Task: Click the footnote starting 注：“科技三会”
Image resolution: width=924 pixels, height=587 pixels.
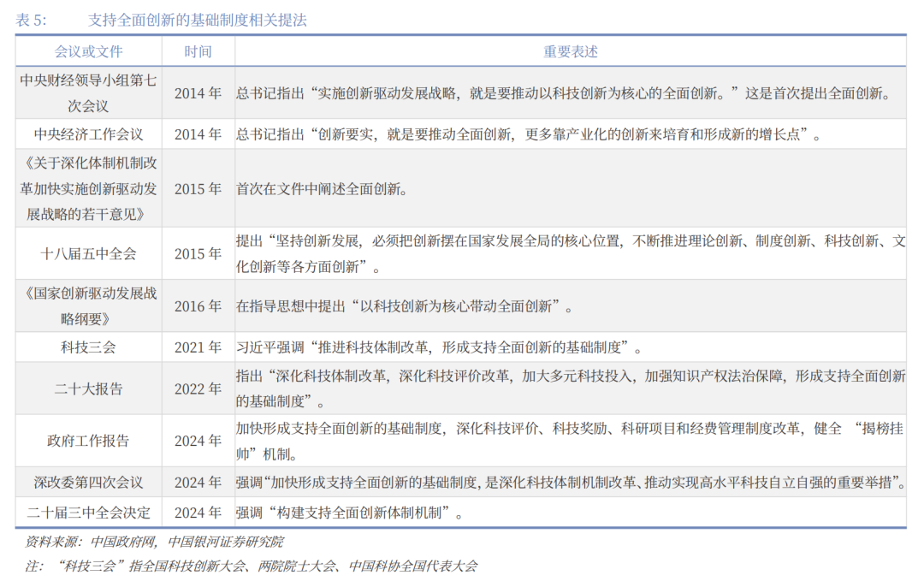Action: point(251,566)
